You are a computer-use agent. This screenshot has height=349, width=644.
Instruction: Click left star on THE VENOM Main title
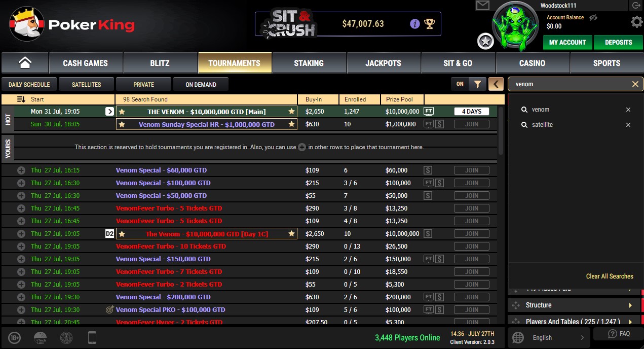122,112
